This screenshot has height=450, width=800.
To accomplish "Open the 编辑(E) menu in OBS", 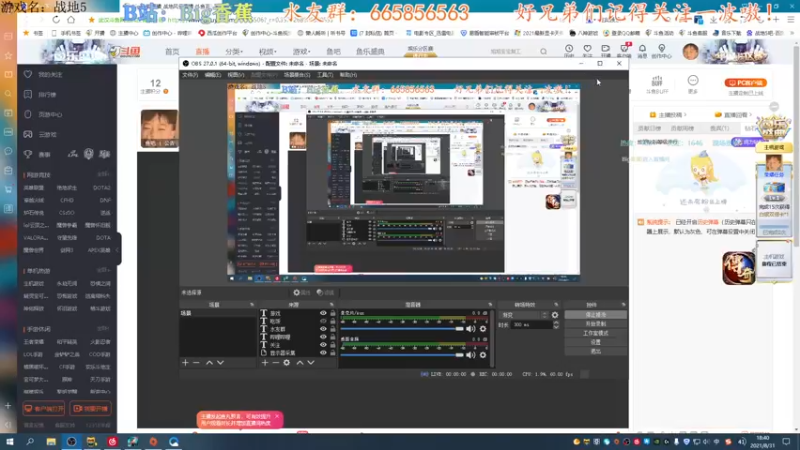I will coord(213,75).
